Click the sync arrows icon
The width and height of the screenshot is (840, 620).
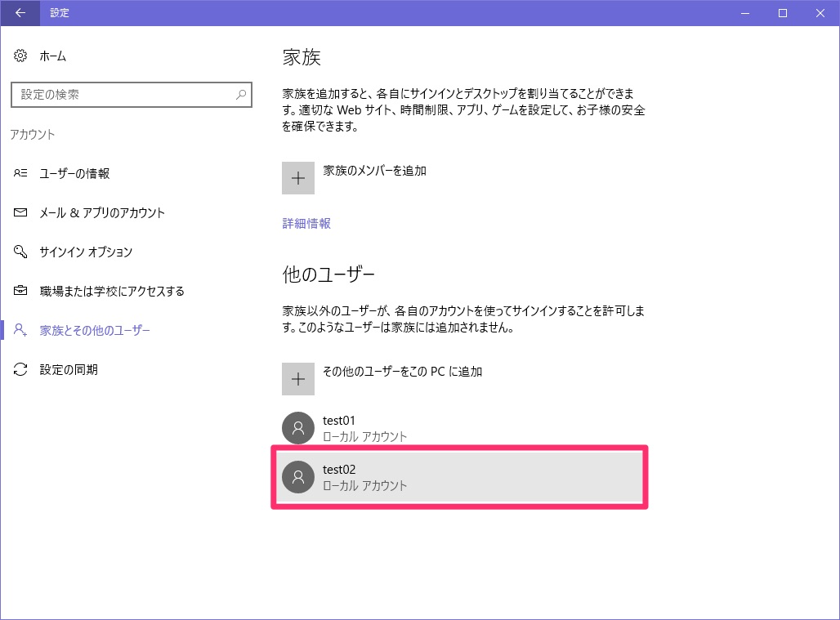click(20, 369)
